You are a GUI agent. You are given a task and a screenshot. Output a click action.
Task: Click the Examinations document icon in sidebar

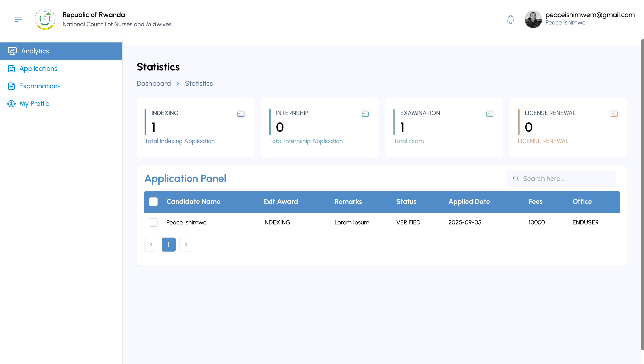point(11,86)
